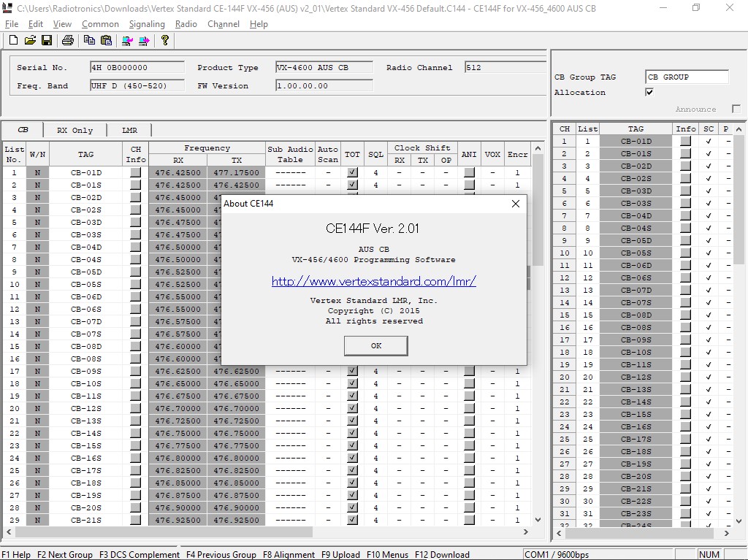
Task: Click the Freq. Band field
Action: coord(137,85)
